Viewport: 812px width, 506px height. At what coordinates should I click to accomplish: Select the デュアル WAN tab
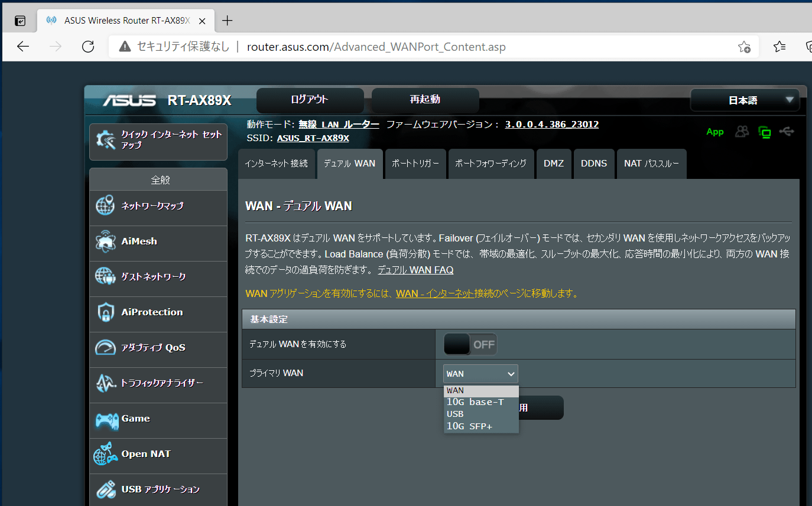pyautogui.click(x=350, y=164)
